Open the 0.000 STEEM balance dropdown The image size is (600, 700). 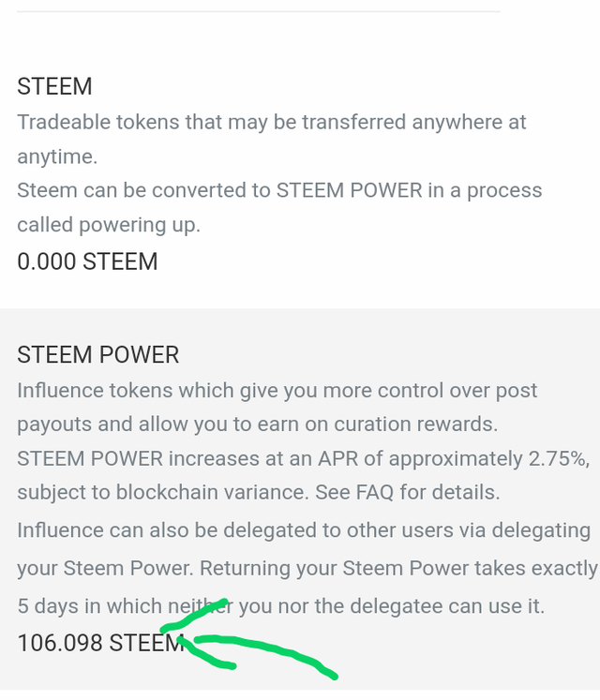(87, 261)
